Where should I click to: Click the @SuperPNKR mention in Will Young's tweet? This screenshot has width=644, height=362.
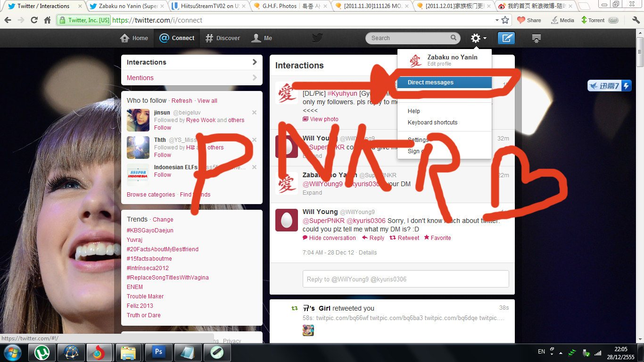tap(323, 221)
